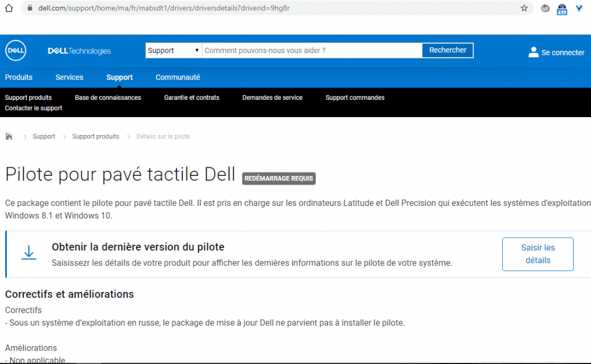The width and height of the screenshot is (591, 364).
Task: Open Base de connaissances link
Action: [x=108, y=97]
